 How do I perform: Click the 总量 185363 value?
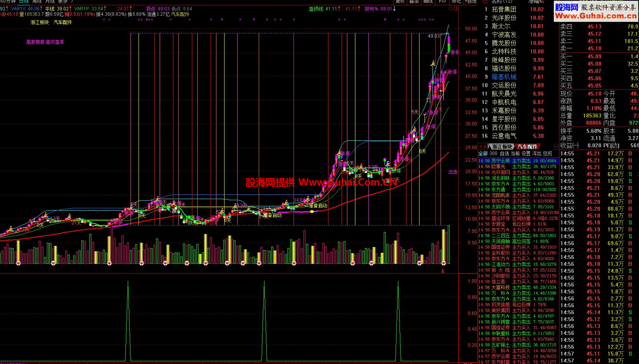tap(592, 115)
